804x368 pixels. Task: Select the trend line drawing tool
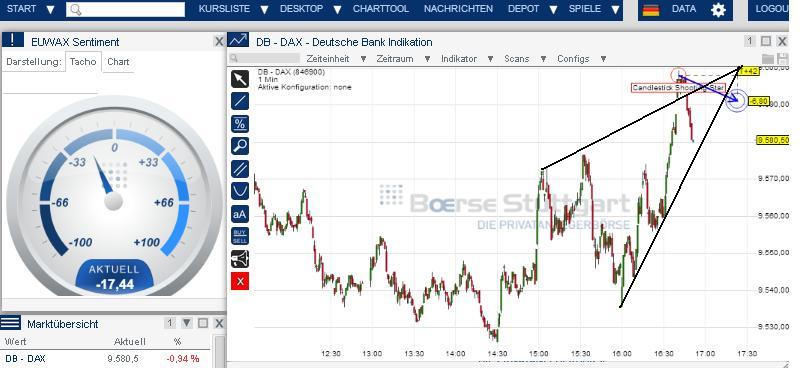coord(240,101)
